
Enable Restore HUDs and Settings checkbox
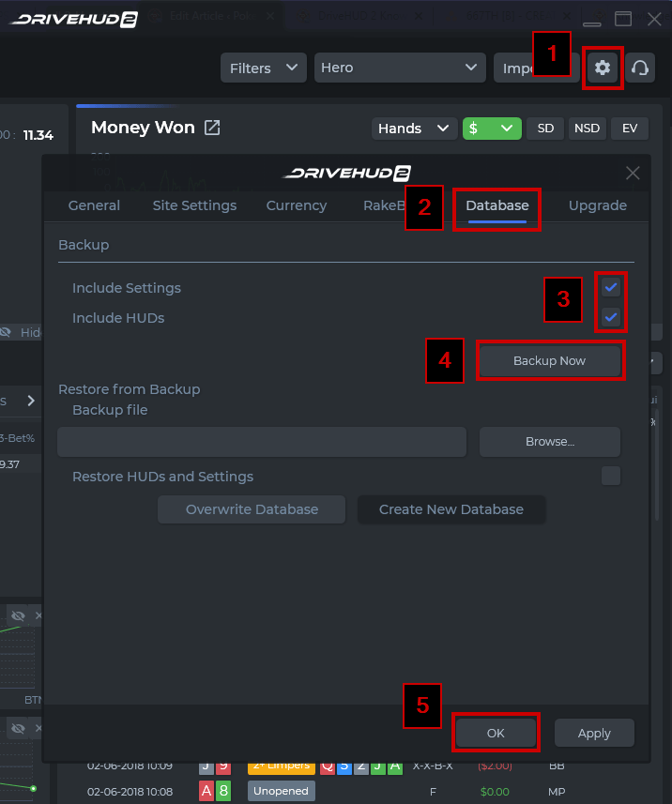pyautogui.click(x=610, y=476)
